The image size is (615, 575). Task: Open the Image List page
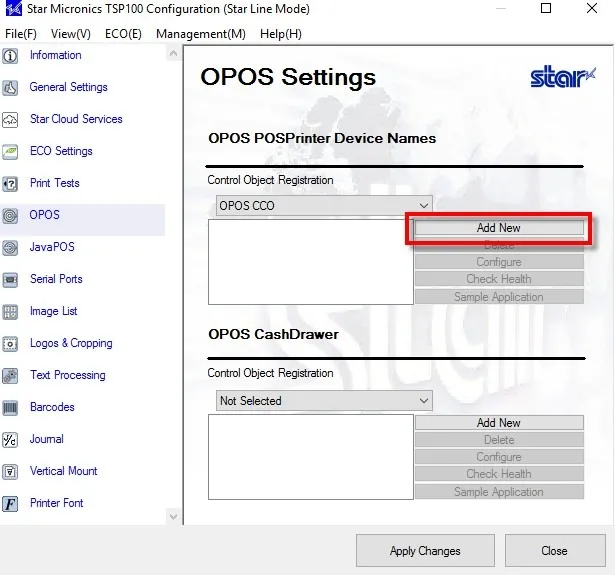coord(54,311)
